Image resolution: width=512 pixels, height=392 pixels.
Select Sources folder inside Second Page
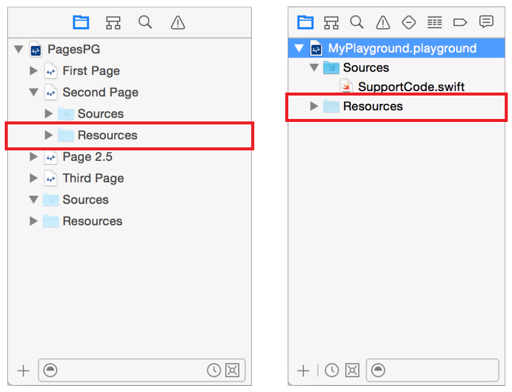click(x=101, y=114)
